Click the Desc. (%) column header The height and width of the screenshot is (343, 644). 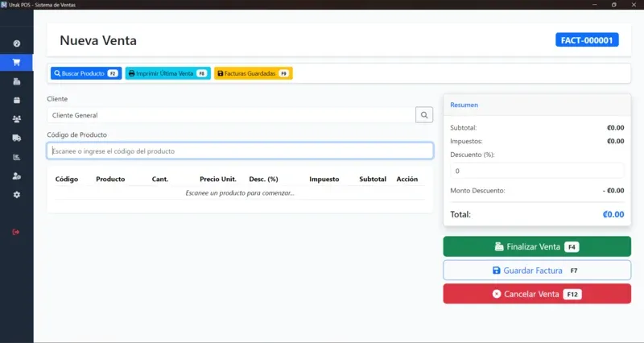(264, 179)
